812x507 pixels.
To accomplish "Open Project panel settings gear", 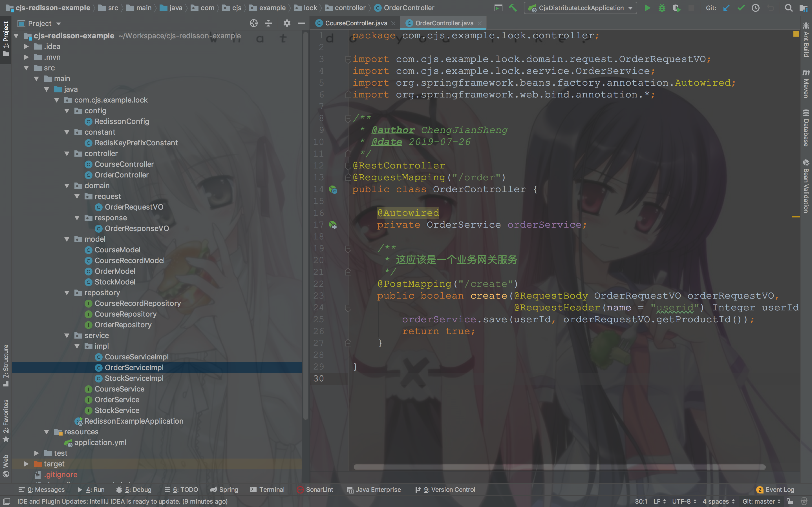I will [286, 23].
